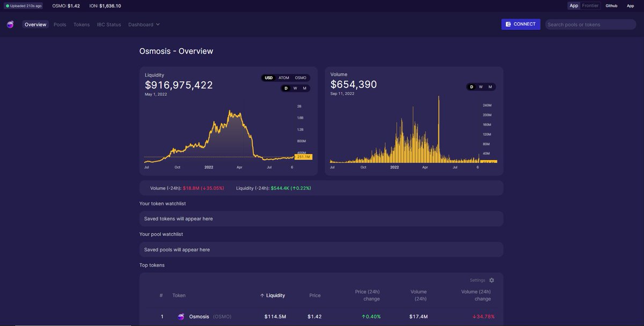
Task: Switch liquidity chart to OSMO
Action: click(301, 78)
